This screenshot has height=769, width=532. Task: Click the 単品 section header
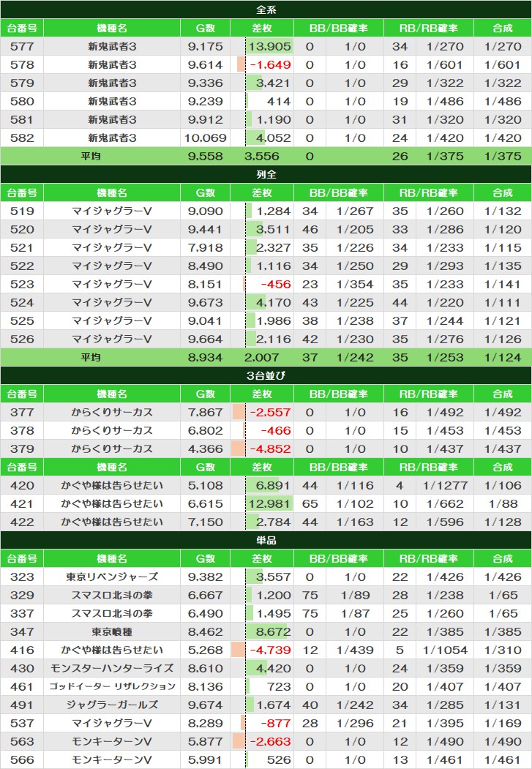[266, 540]
